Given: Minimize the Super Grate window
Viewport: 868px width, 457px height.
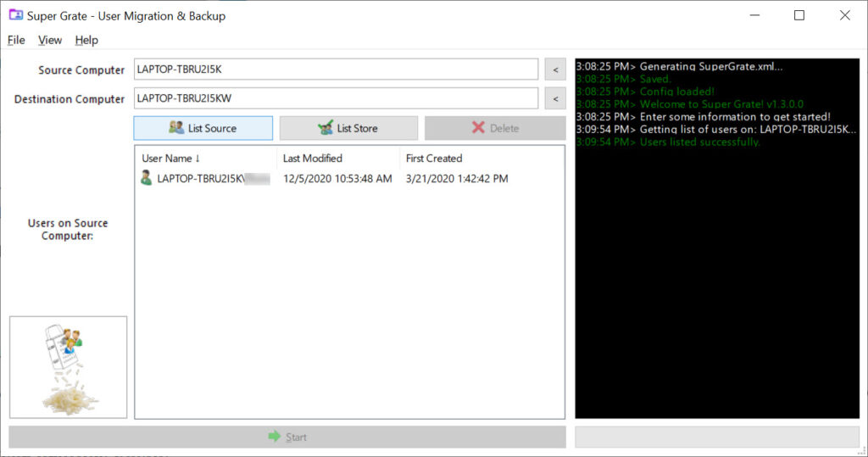Looking at the screenshot, I should 754,15.
